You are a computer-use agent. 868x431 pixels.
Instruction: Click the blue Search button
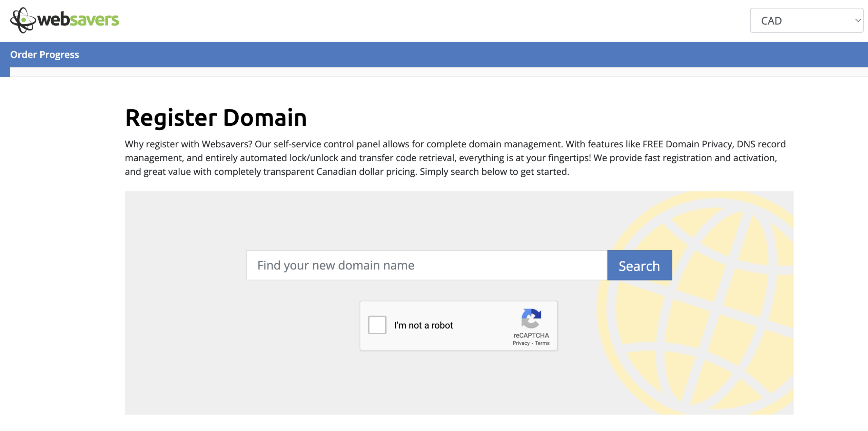click(639, 265)
